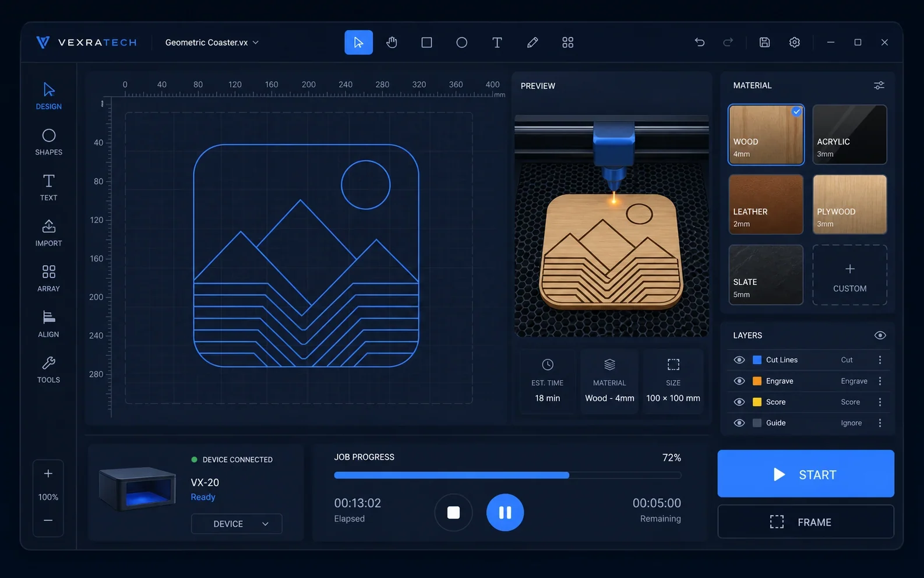924x578 pixels.
Task: Activate the text tool in top toolbar
Action: 497,43
